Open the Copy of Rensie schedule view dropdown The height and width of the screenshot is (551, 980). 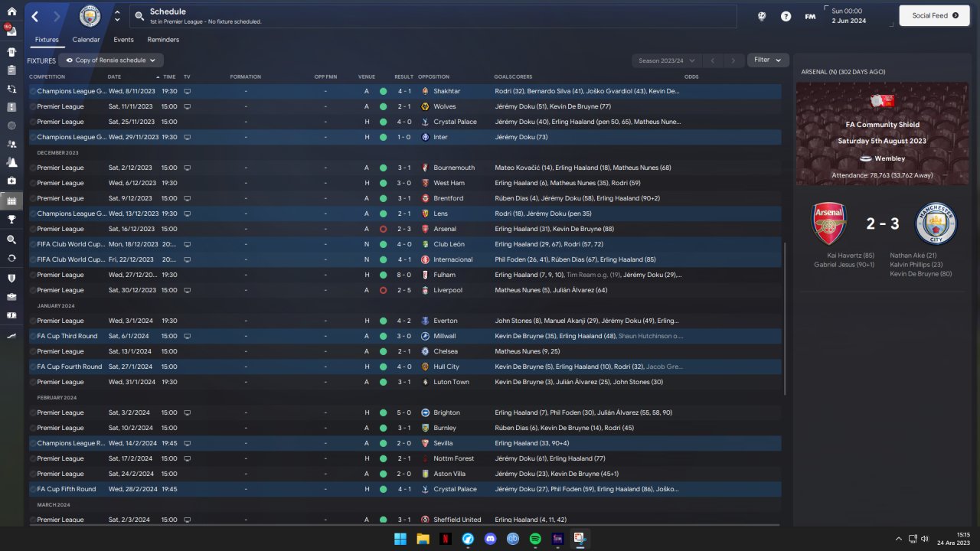click(x=112, y=60)
